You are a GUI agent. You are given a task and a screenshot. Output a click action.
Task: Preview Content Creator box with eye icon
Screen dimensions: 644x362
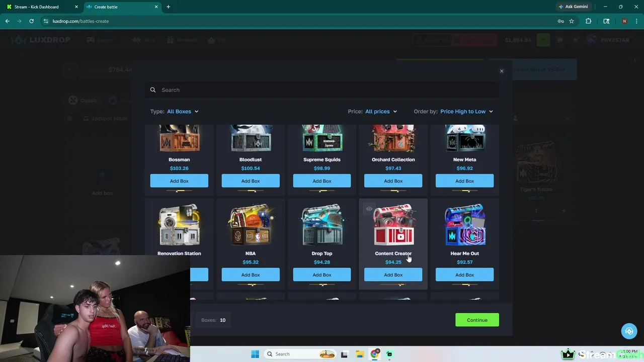(369, 209)
